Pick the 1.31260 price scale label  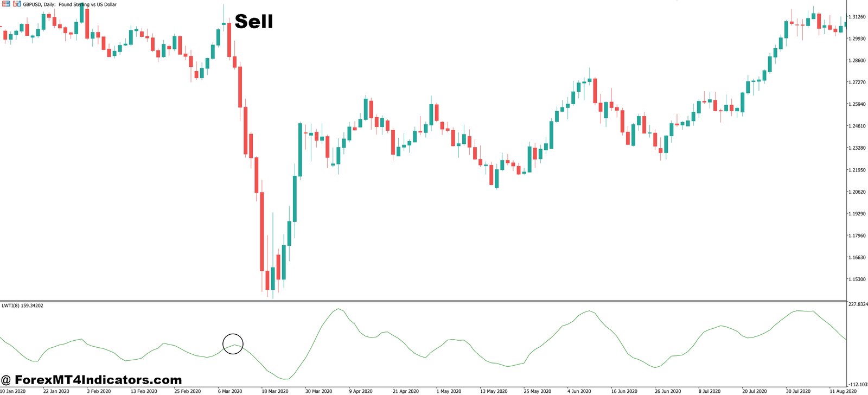857,17
